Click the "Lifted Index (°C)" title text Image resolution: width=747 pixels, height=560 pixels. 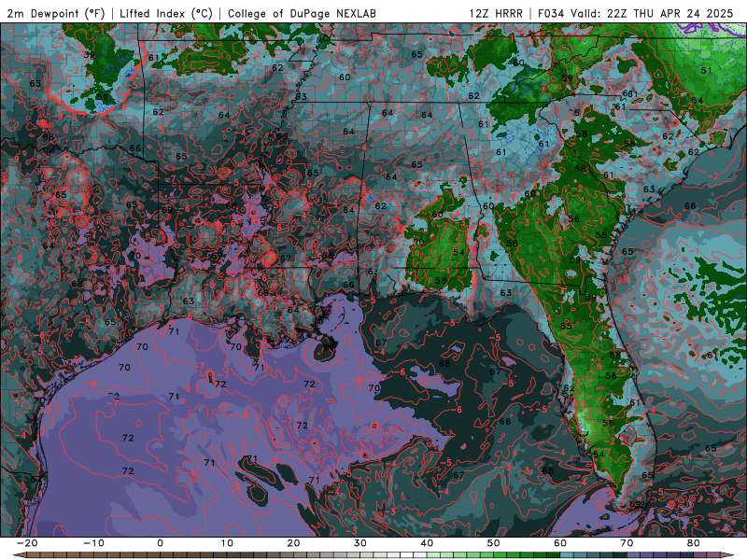[x=166, y=13]
